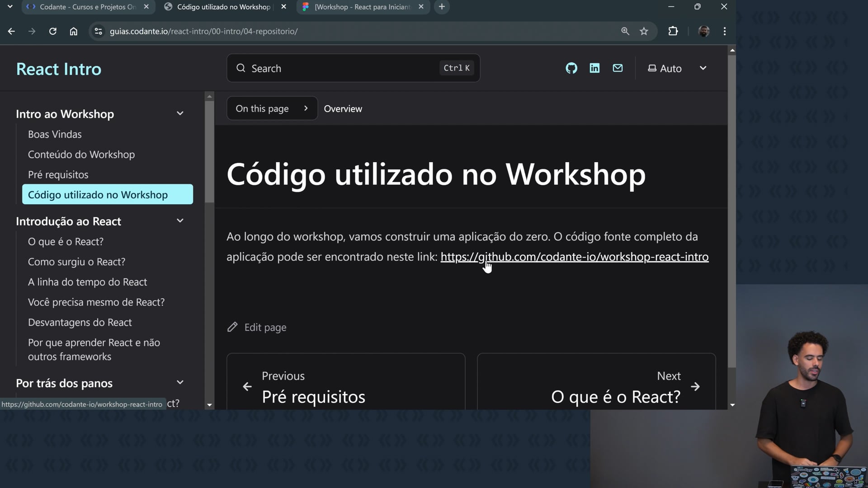This screenshot has width=868, height=488.
Task: Click the bookmark star icon in address bar
Action: click(x=644, y=31)
